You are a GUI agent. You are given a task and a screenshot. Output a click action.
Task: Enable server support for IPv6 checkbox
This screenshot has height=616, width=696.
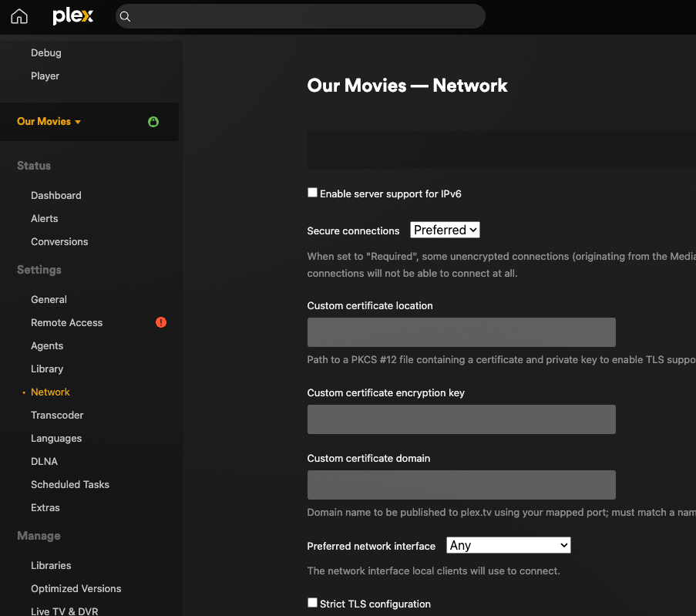tap(313, 193)
